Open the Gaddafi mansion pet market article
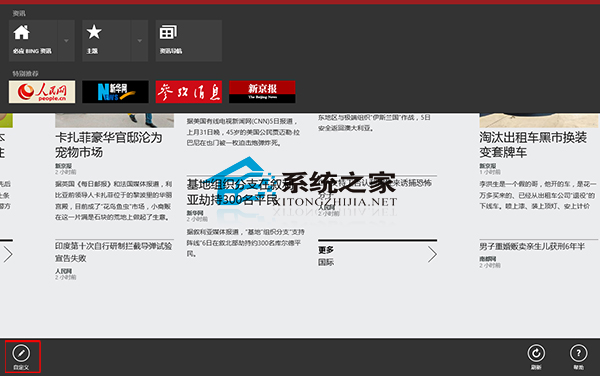Screen dimensions: 600x376 coord(109,145)
